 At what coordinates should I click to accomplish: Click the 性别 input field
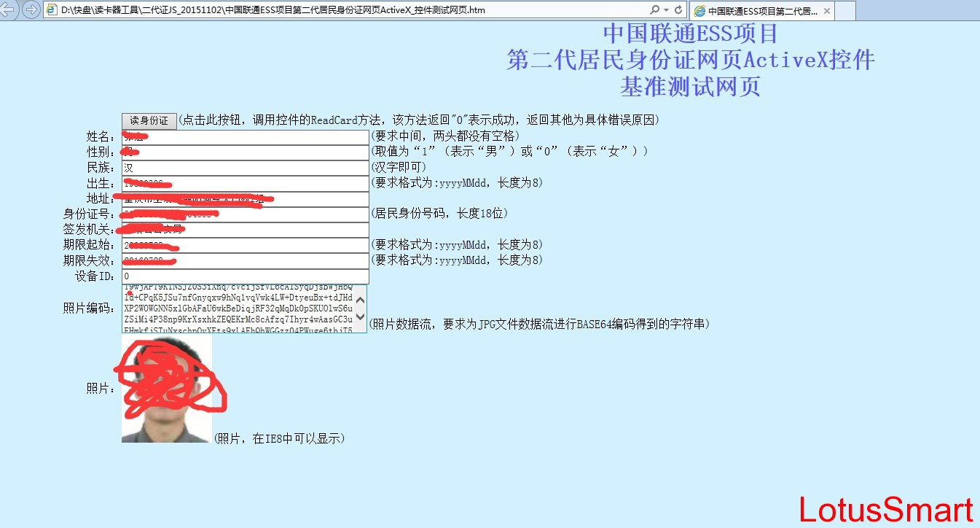tap(246, 152)
